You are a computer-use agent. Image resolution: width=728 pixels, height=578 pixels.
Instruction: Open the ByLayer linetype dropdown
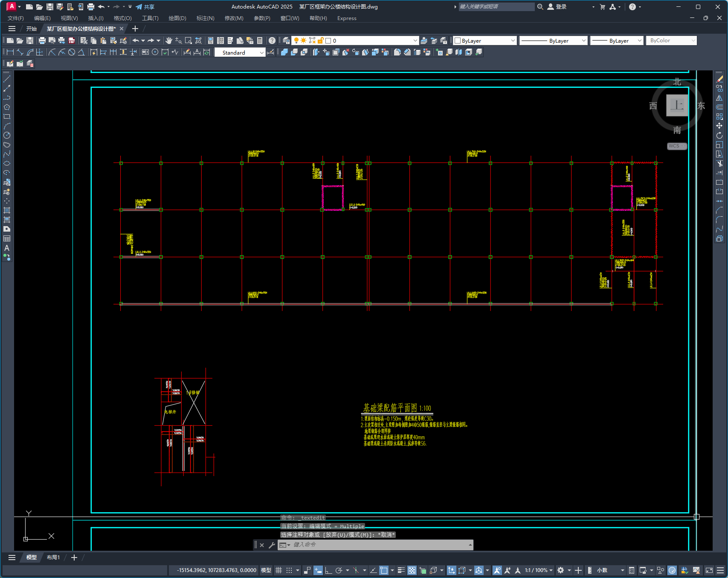coord(584,41)
